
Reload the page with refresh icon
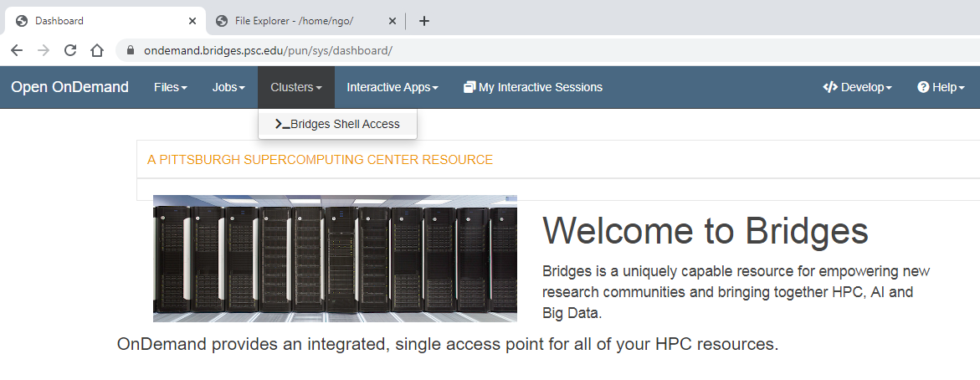70,50
